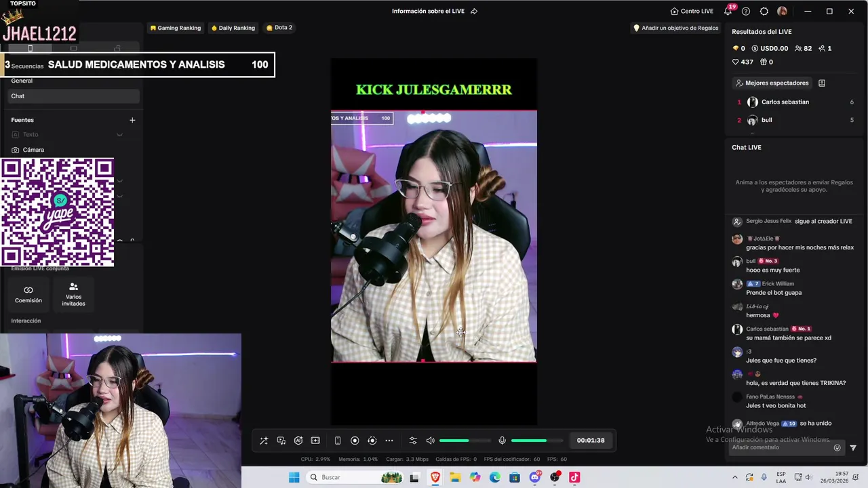
Task: Open the Mejores espectadores ranking
Action: coord(772,83)
